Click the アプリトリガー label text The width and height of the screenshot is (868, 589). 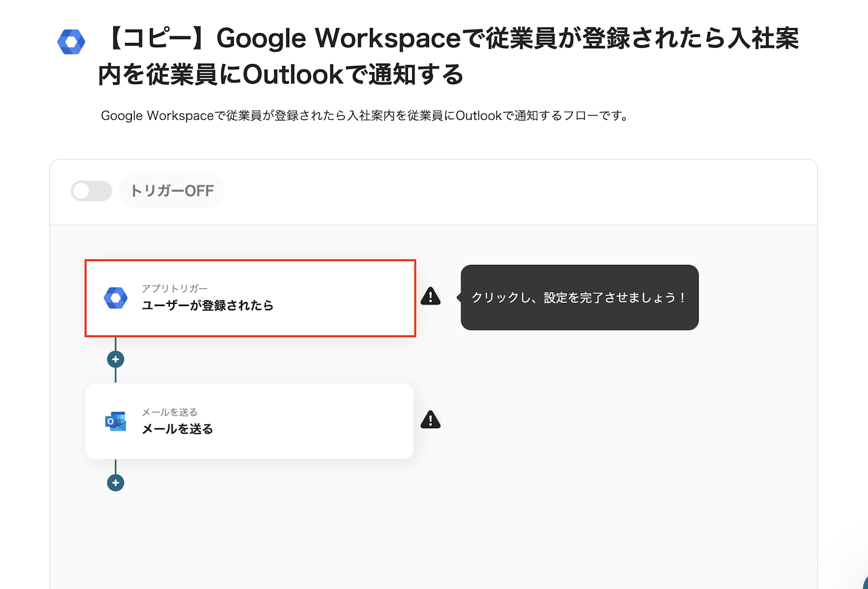coord(175,288)
